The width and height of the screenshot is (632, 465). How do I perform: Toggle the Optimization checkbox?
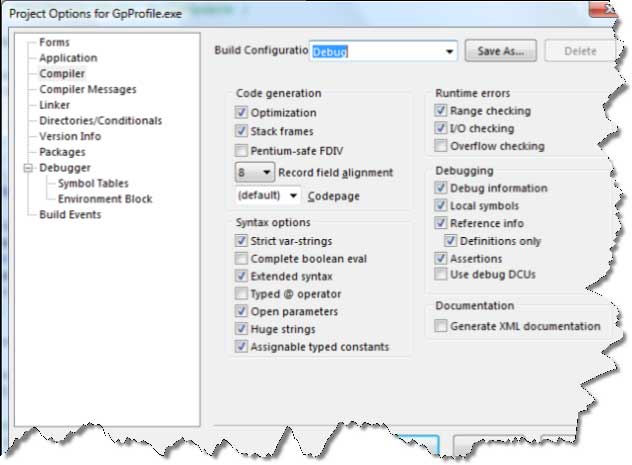241,112
